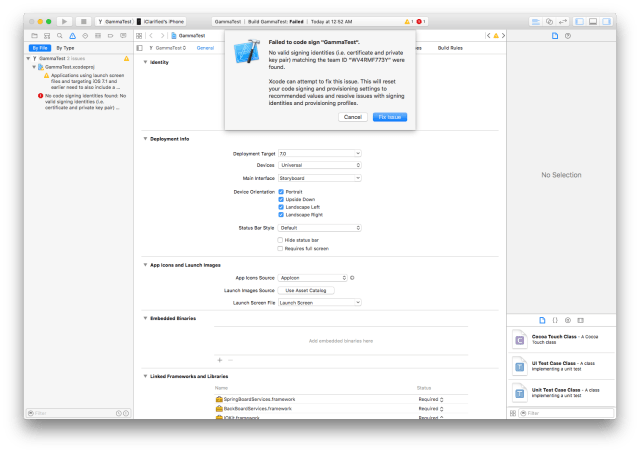Image resolution: width=640 pixels, height=453 pixels.
Task: Open the File Template library
Action: 542,320
